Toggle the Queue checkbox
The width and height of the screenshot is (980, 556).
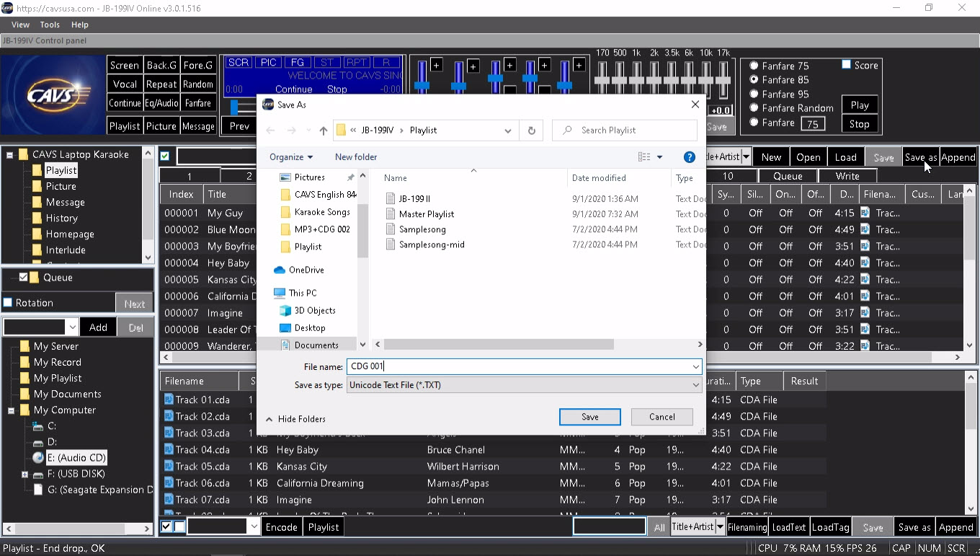(x=24, y=278)
